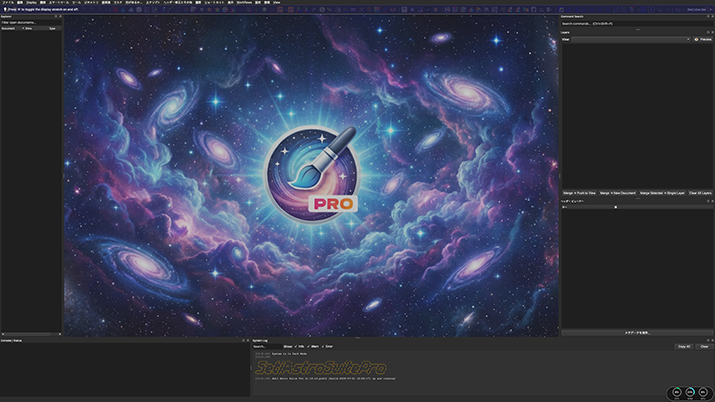Screen dimensions: 715x402
Task: Float the Explorer panel with undock icon
Action: (x=56, y=16)
